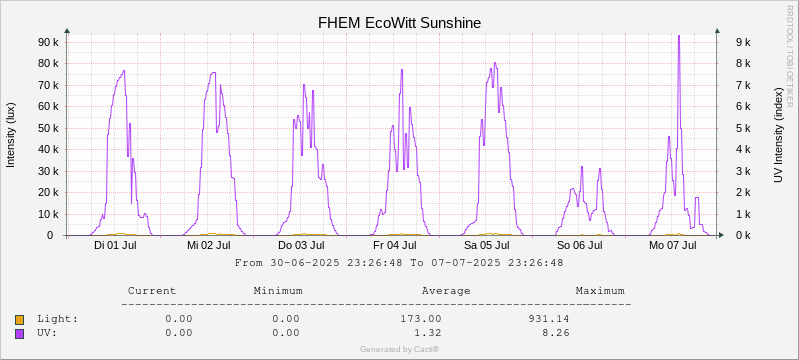
Task: Click the Minimum column header
Action: pyautogui.click(x=278, y=291)
